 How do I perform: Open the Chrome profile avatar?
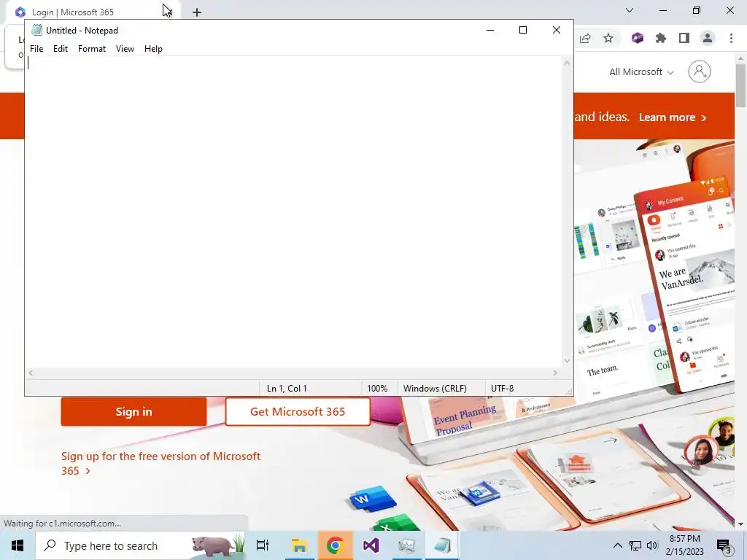[x=708, y=38]
